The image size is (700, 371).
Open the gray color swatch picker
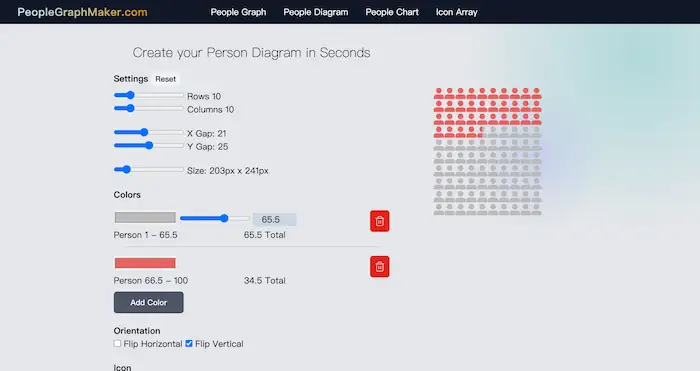tap(145, 217)
